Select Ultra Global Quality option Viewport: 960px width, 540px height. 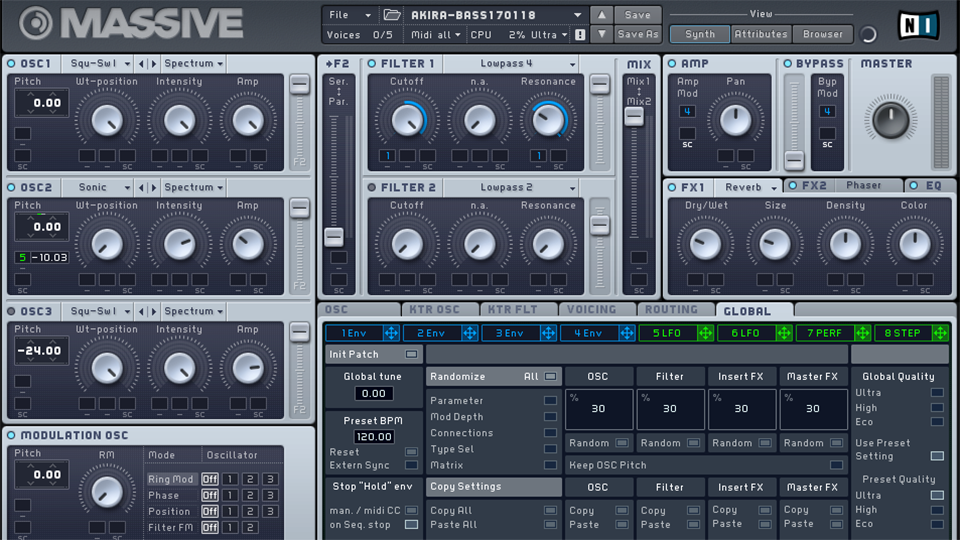(937, 392)
